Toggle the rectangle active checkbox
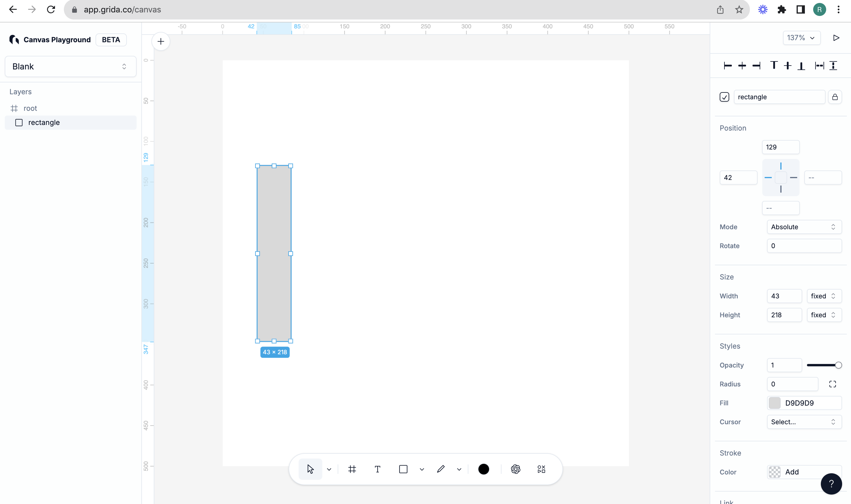Image resolution: width=851 pixels, height=504 pixels. (x=724, y=97)
